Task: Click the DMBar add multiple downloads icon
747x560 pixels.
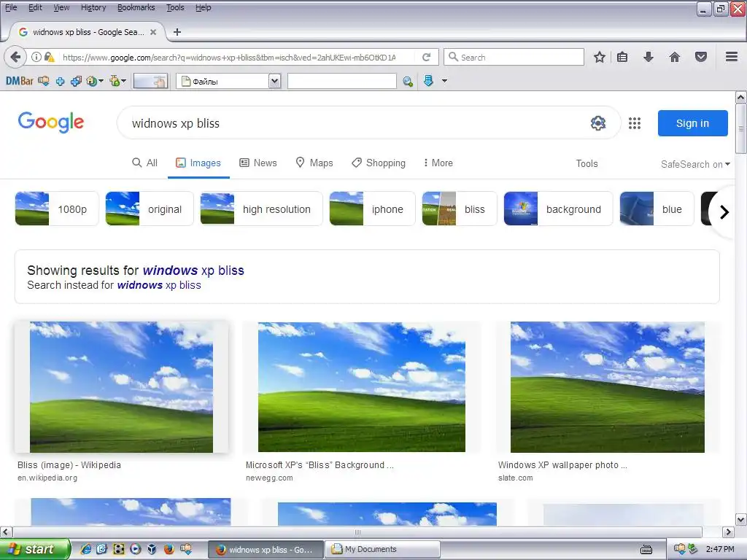Action: [76, 82]
